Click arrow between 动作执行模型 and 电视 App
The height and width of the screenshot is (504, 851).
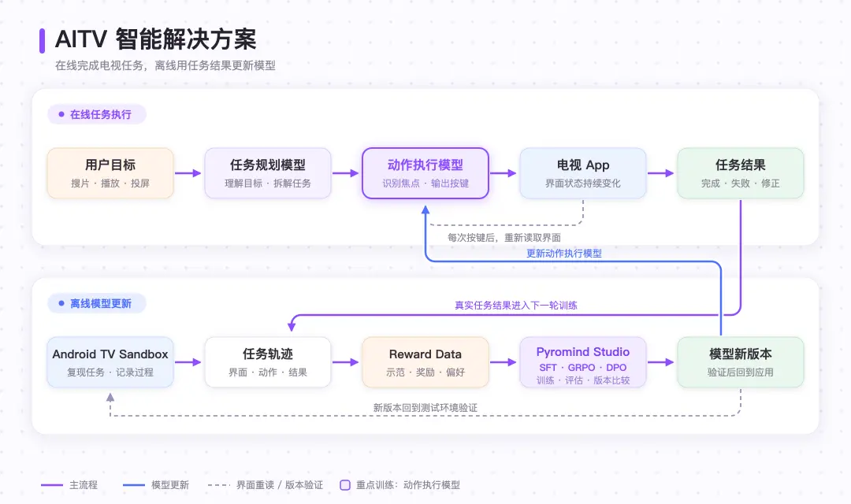click(x=504, y=173)
